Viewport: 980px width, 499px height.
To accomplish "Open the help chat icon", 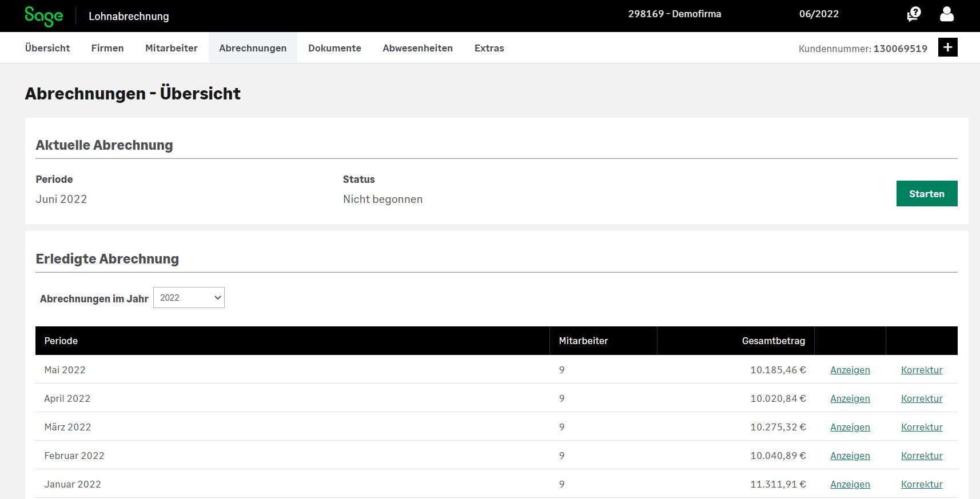I will click(x=914, y=14).
